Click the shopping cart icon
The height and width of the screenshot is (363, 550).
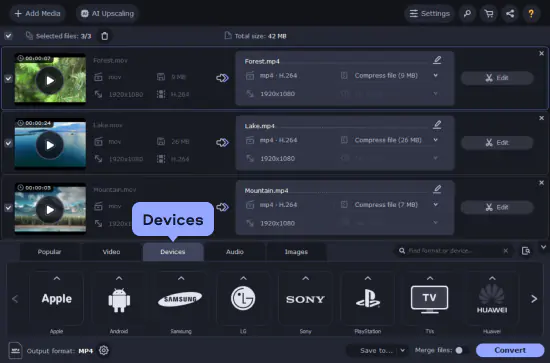pos(489,14)
